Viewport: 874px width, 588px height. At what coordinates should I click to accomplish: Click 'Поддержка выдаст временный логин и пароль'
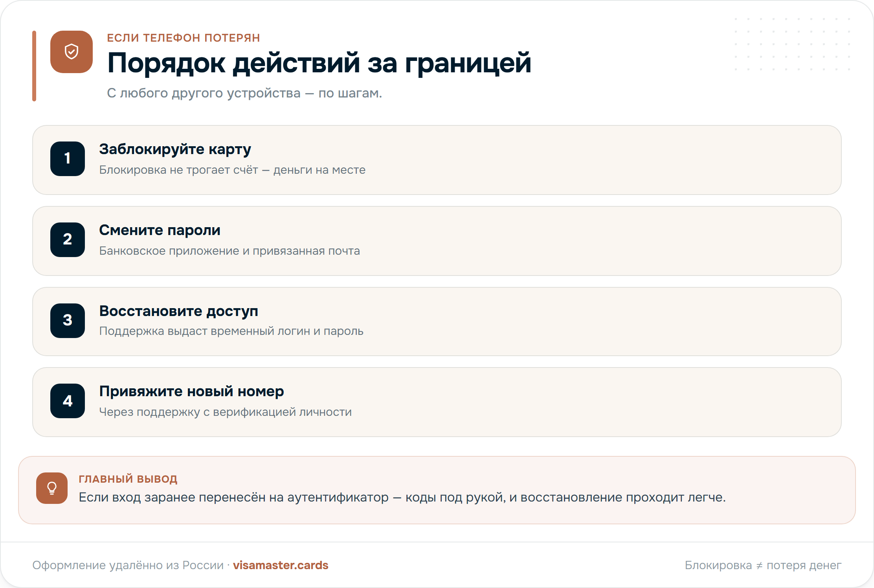click(x=231, y=331)
